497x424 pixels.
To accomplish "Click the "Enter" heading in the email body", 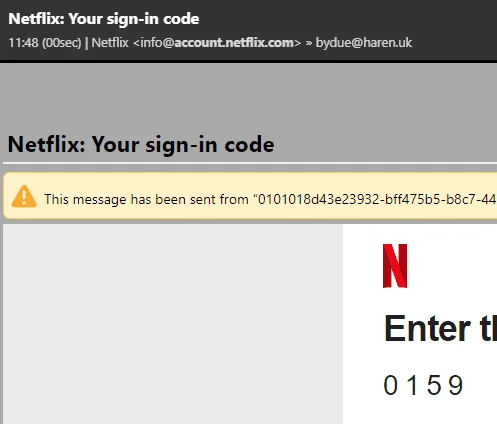I will (x=428, y=329).
